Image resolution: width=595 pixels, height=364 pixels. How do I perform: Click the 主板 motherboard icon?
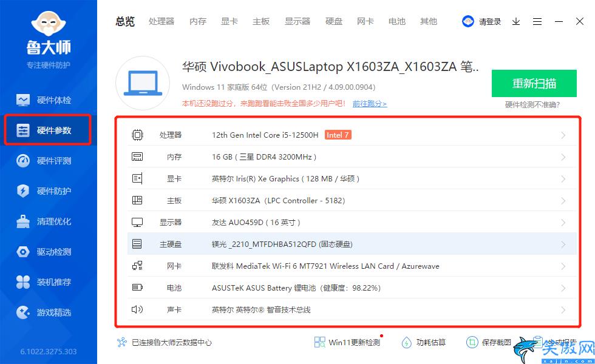pyautogui.click(x=137, y=200)
